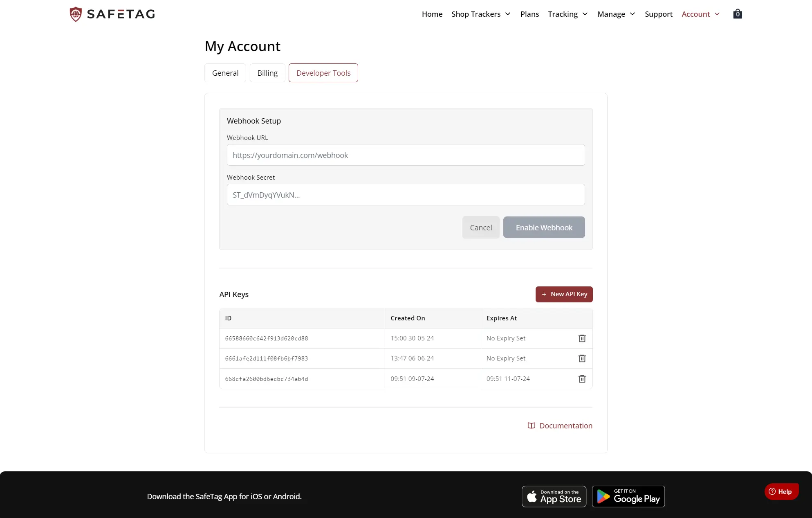Open the Help widget
Viewport: 812px width, 518px height.
click(781, 491)
